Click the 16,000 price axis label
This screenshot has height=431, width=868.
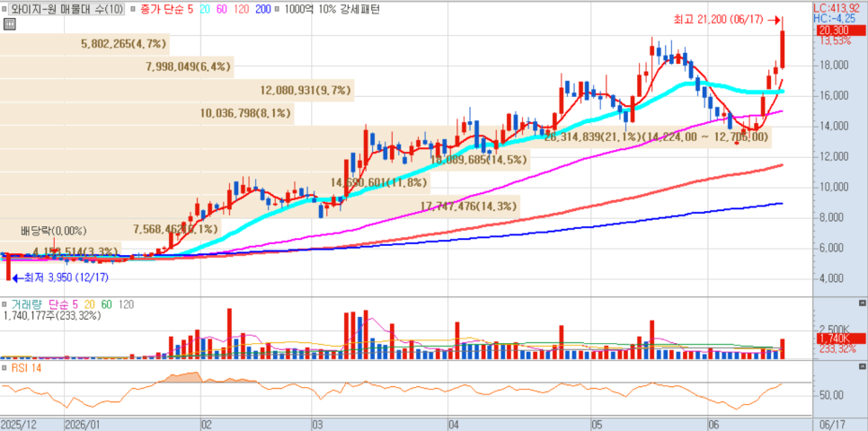pos(834,96)
